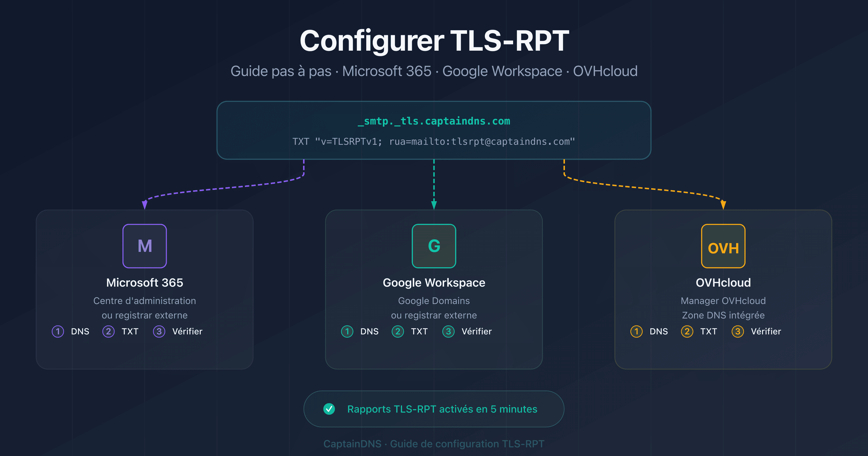Image resolution: width=868 pixels, height=456 pixels.
Task: Click Vérifier label in OVHcloud card
Action: (766, 331)
